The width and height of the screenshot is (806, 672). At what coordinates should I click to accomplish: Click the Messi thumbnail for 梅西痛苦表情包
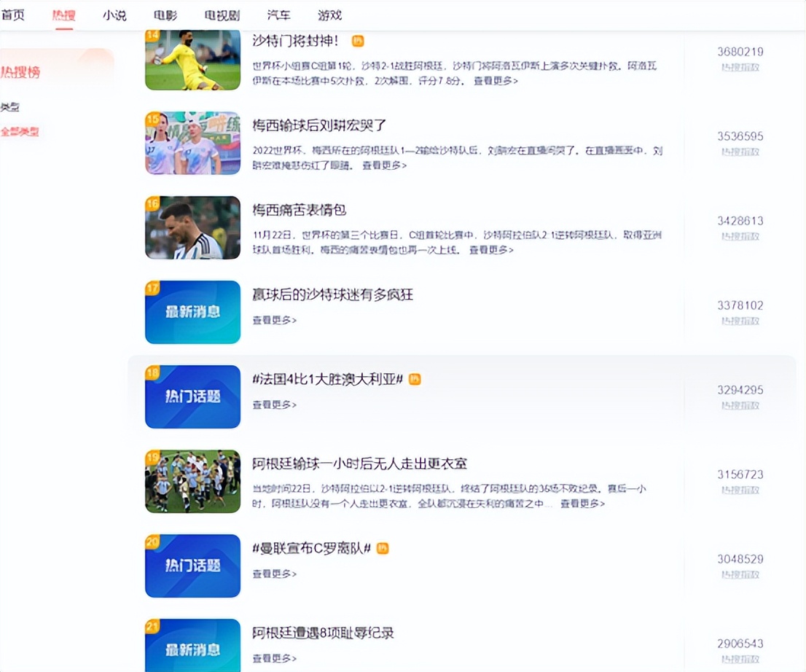click(192, 227)
